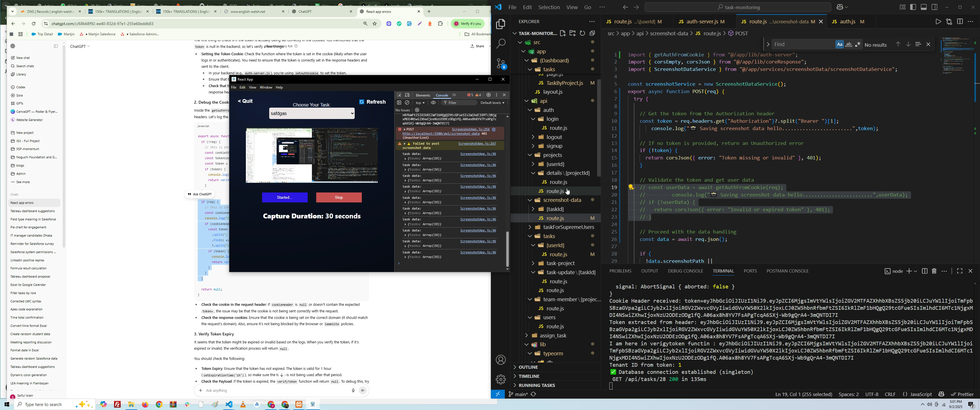Split the editor to the right
The width and height of the screenshot is (980, 410).
pos(960,22)
